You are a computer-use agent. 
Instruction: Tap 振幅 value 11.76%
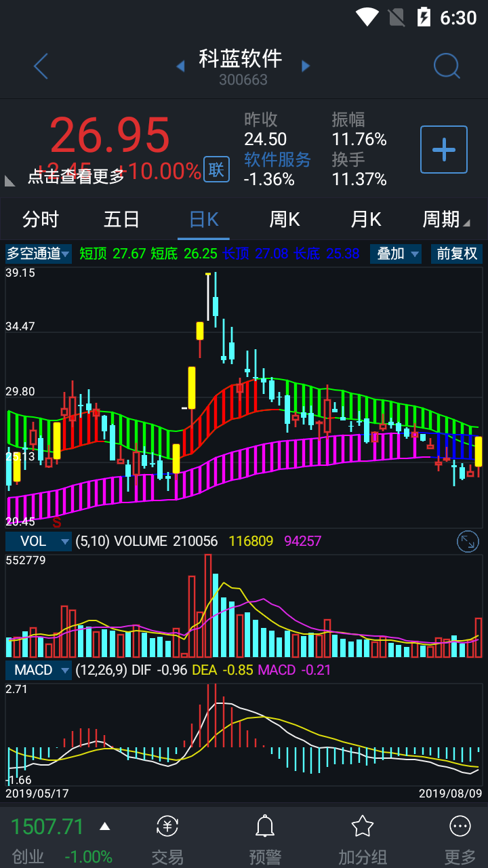click(x=359, y=139)
